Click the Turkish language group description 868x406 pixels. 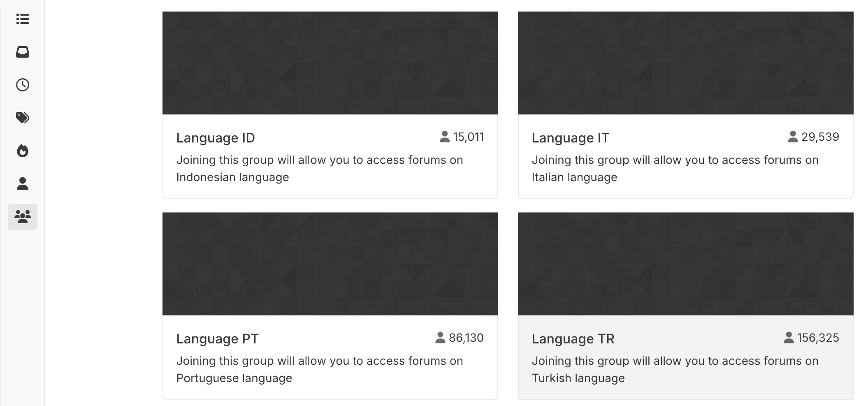(x=675, y=369)
